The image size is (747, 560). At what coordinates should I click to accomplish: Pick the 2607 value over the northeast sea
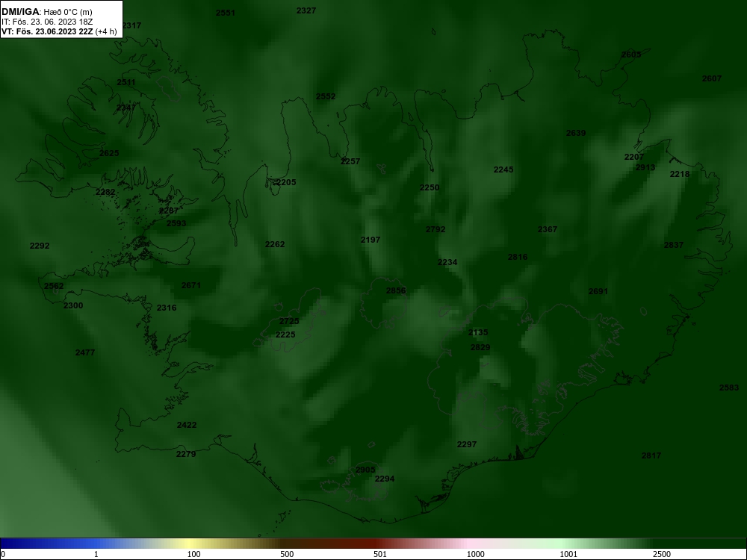[712, 78]
